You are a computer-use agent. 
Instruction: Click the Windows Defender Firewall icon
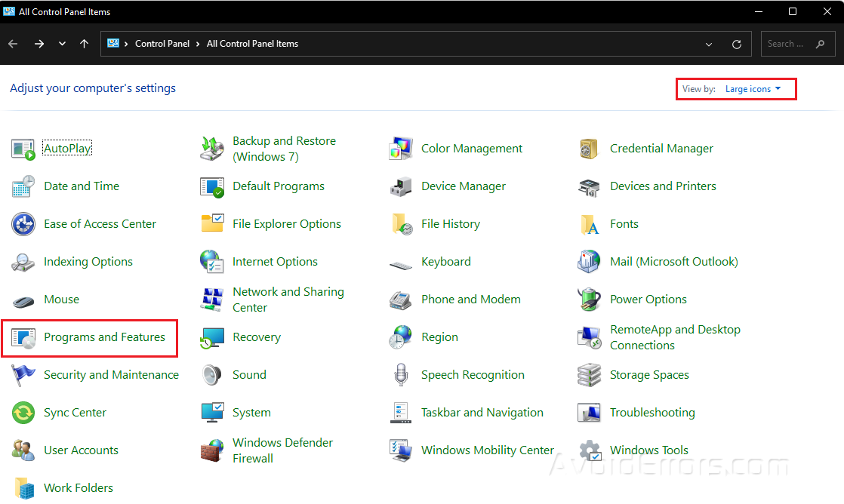(212, 450)
